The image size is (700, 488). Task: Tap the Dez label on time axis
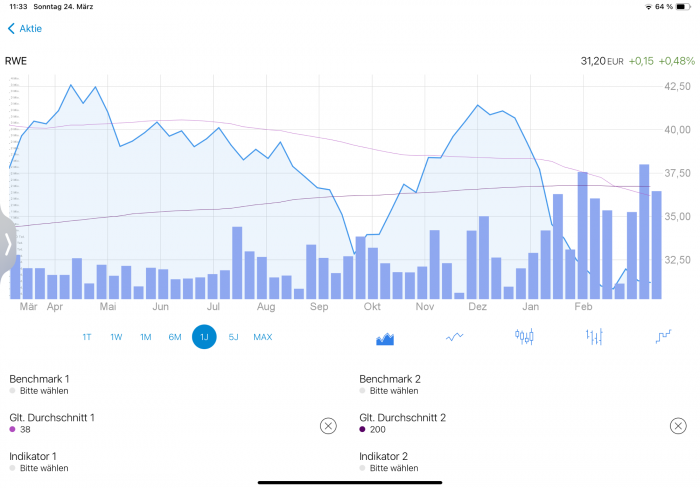[x=477, y=307]
